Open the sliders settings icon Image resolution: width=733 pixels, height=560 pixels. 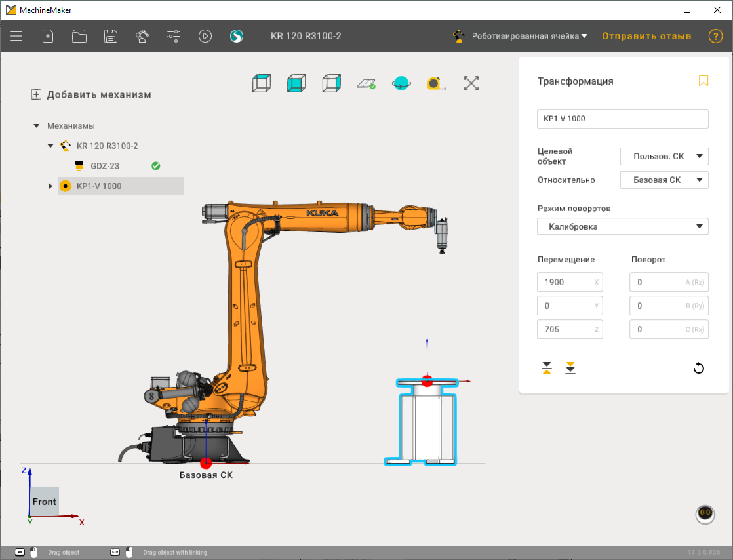pyautogui.click(x=174, y=37)
